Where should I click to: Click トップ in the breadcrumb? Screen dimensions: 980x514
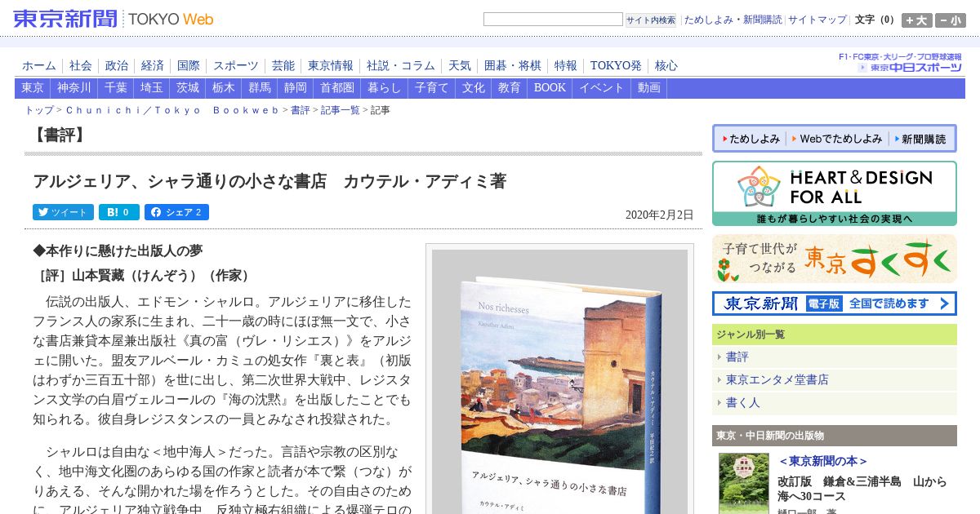point(39,110)
